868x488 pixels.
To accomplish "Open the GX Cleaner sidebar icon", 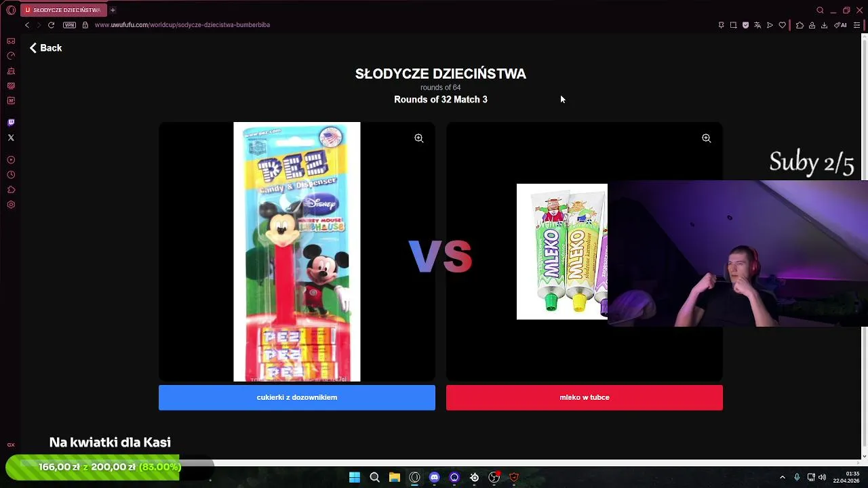I will tap(11, 70).
